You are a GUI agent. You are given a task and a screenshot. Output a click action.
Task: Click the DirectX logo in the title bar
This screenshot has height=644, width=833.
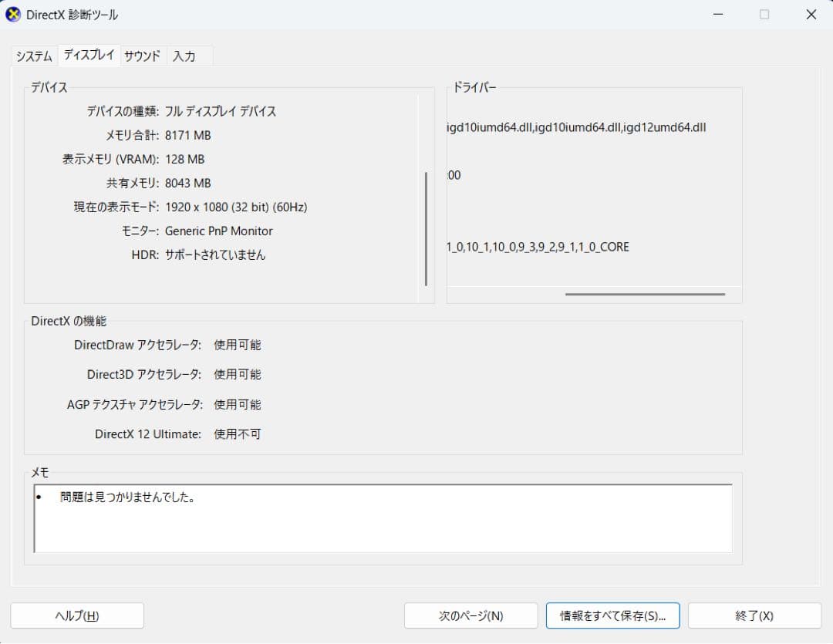(13, 14)
